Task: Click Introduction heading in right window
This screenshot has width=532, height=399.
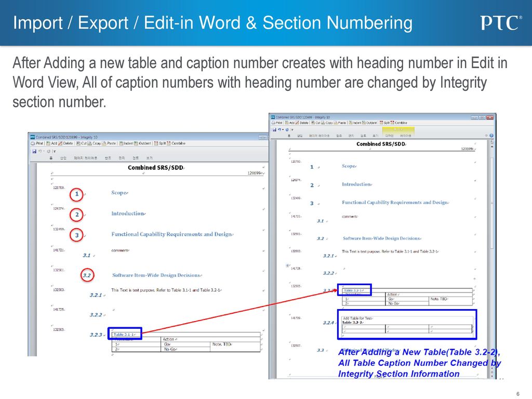Action: click(357, 184)
